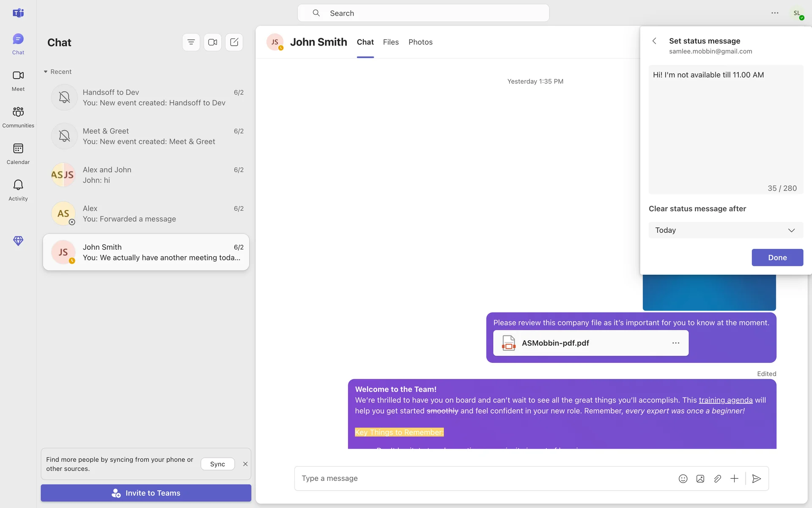Screen dimensions: 812x508
Task: Open the Clear status message after dropdown
Action: (726, 230)
